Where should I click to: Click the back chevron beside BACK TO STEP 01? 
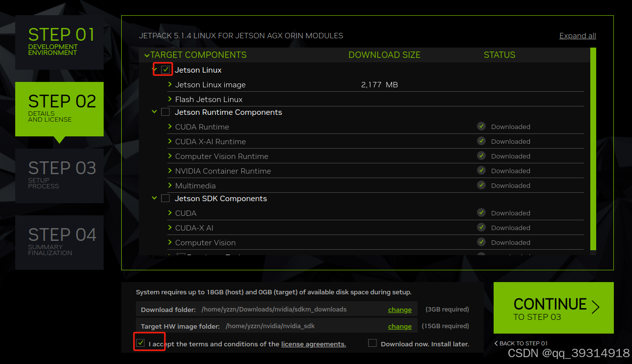pos(496,343)
